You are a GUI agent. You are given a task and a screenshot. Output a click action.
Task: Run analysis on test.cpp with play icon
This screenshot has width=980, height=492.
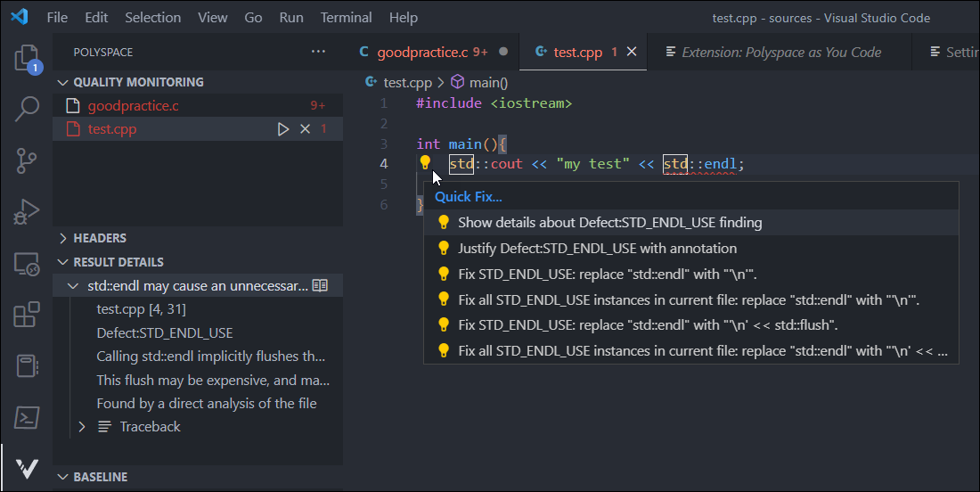[x=283, y=128]
